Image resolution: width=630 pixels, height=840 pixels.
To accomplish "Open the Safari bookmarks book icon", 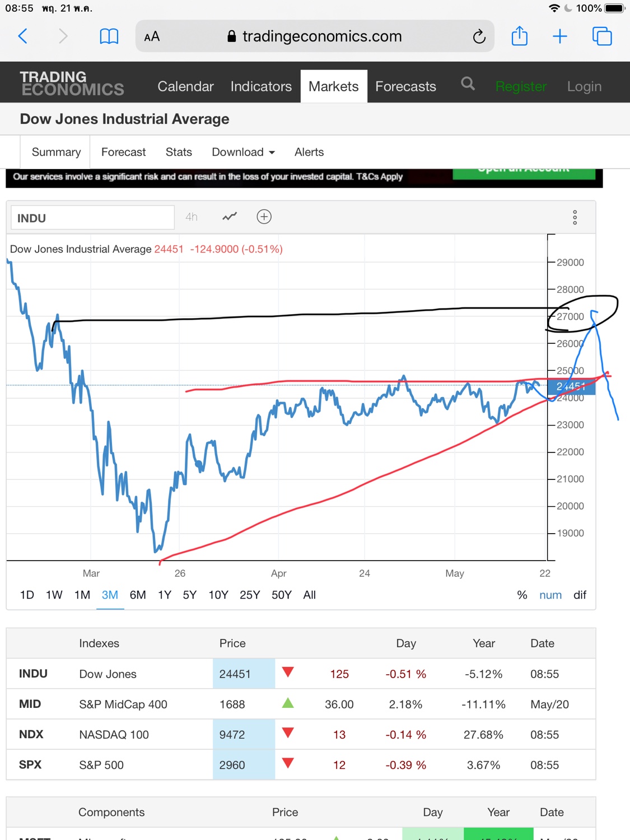I will click(109, 36).
